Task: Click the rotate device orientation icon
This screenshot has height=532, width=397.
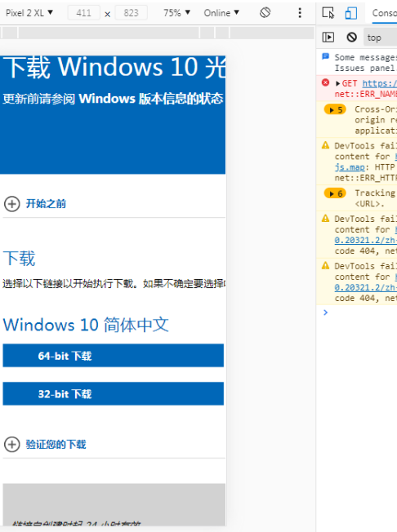Action: coord(265,12)
